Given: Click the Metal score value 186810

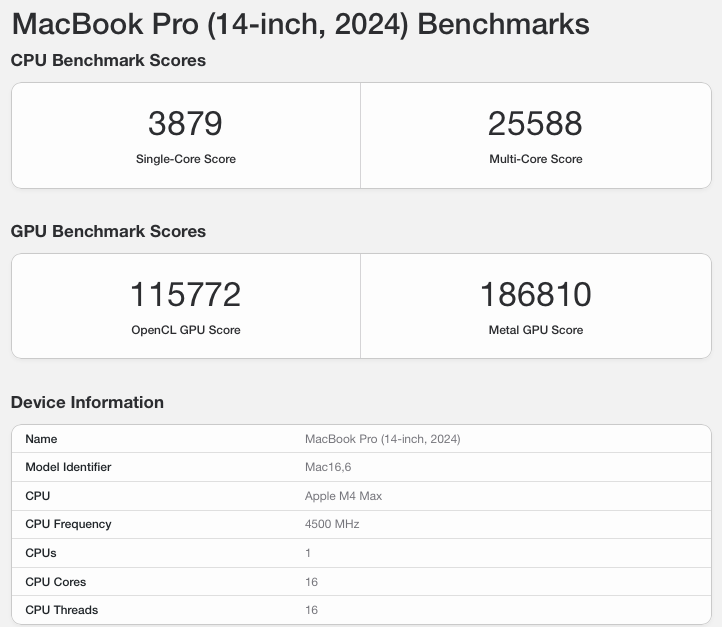Looking at the screenshot, I should point(536,294).
